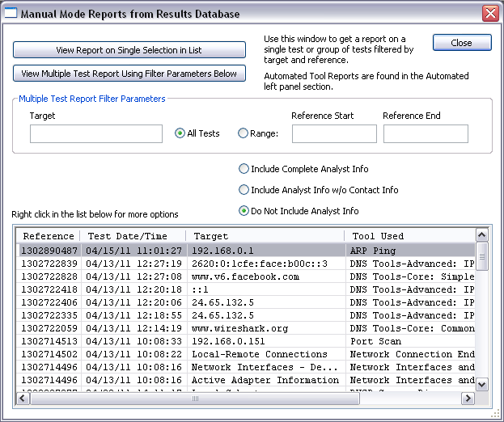
Task: Select the www.wireshark.org target row
Action: pos(246,328)
